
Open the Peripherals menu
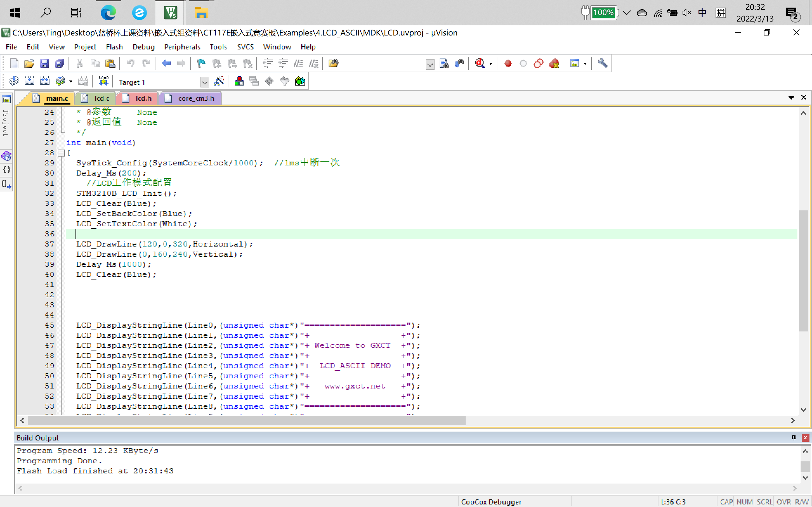click(x=182, y=47)
